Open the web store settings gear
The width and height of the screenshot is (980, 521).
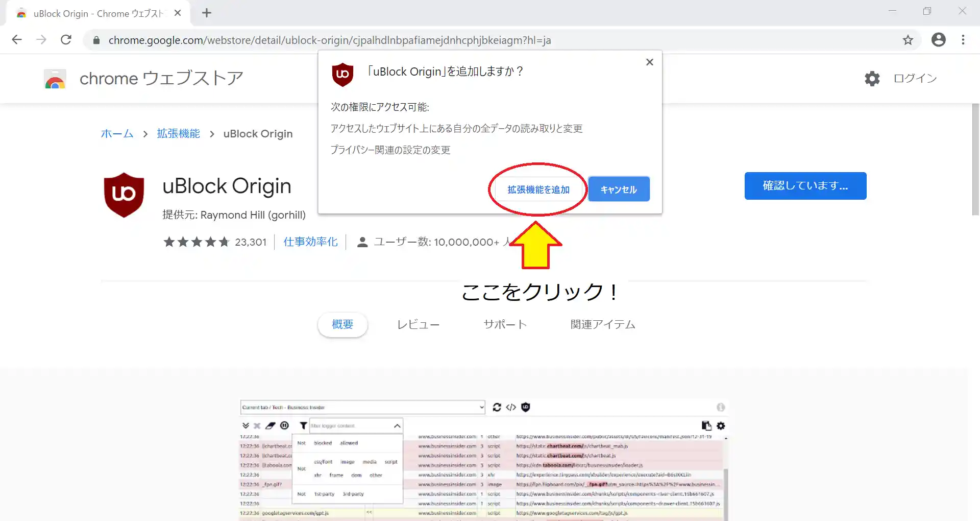872,79
